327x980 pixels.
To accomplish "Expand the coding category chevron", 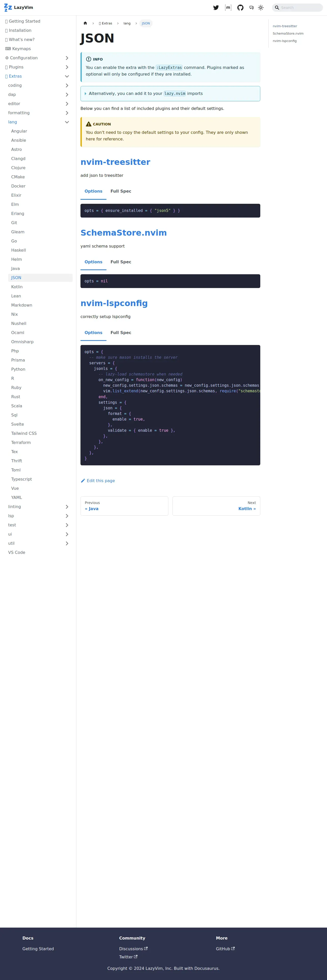I will click(67, 85).
